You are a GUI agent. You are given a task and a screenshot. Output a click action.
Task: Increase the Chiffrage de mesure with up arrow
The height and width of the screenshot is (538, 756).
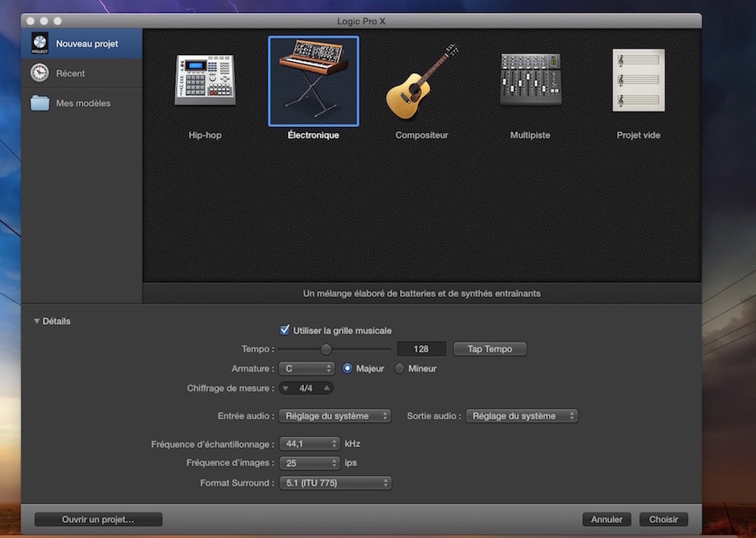coord(327,388)
